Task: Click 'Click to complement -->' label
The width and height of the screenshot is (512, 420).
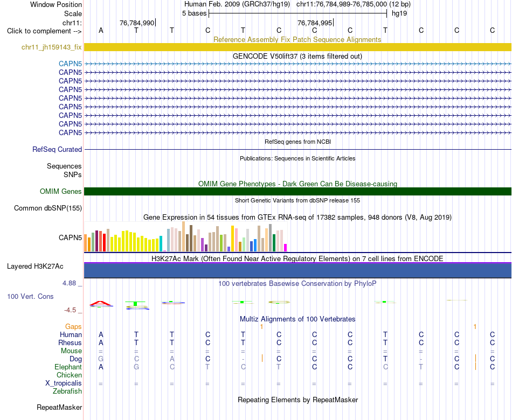Action: (44, 31)
